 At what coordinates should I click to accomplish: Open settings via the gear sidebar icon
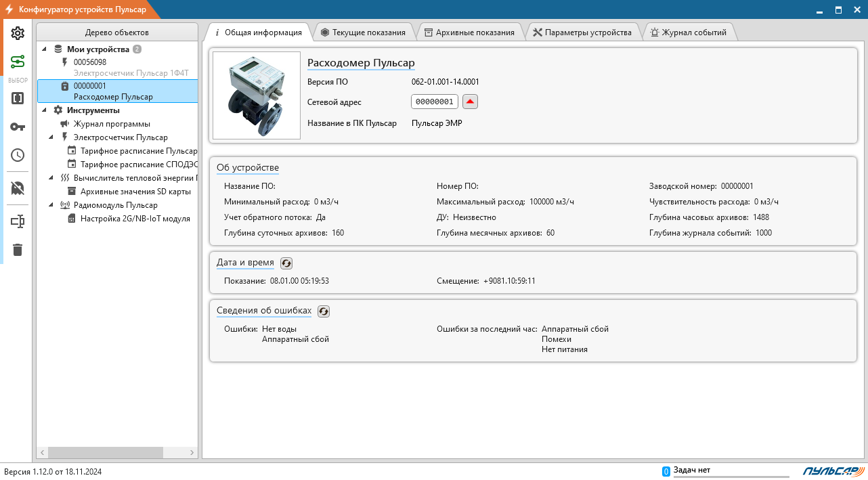(x=18, y=33)
